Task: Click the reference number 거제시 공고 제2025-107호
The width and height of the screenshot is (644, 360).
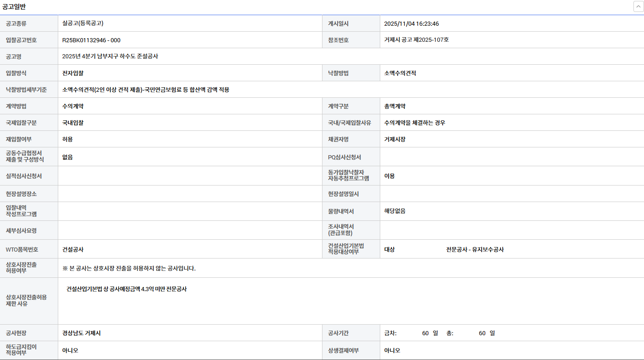Action: pyautogui.click(x=416, y=40)
